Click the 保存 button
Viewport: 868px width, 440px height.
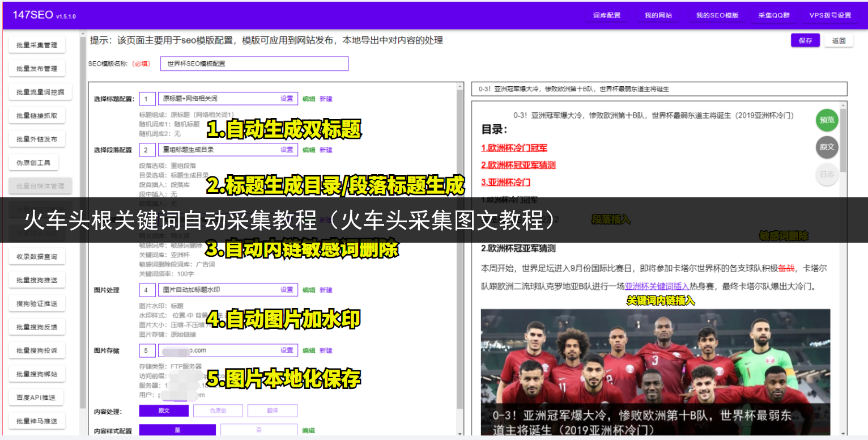[805, 40]
